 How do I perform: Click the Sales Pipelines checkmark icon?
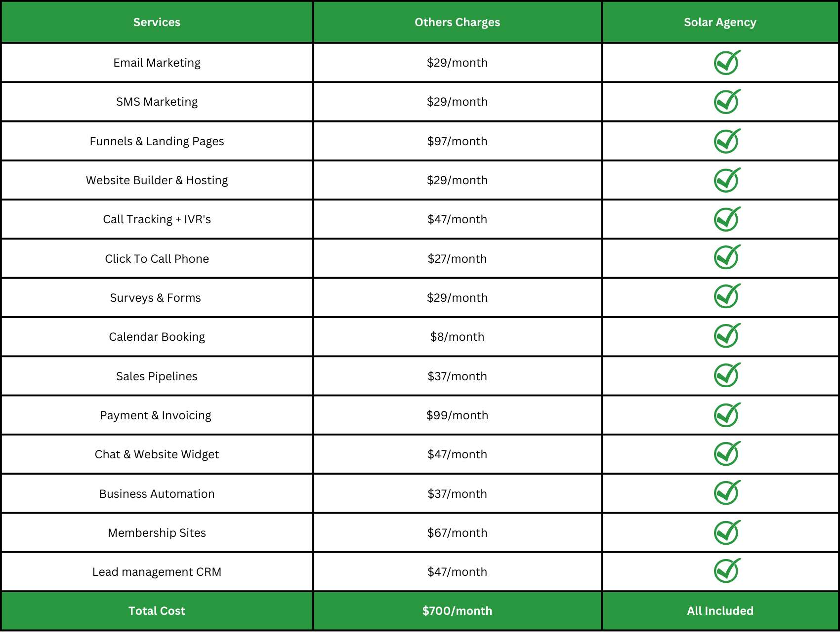727,375
